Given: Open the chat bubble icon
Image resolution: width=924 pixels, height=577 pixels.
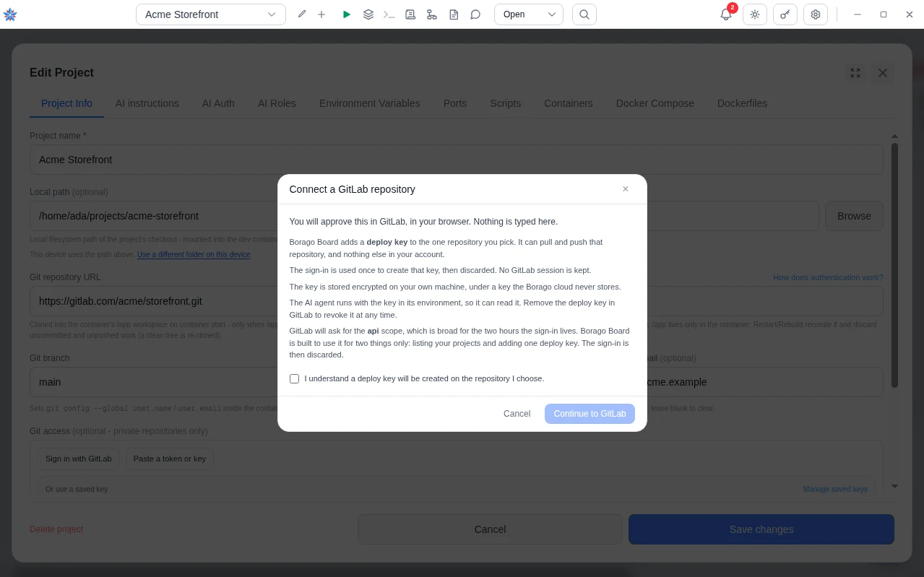Looking at the screenshot, I should coord(475,14).
